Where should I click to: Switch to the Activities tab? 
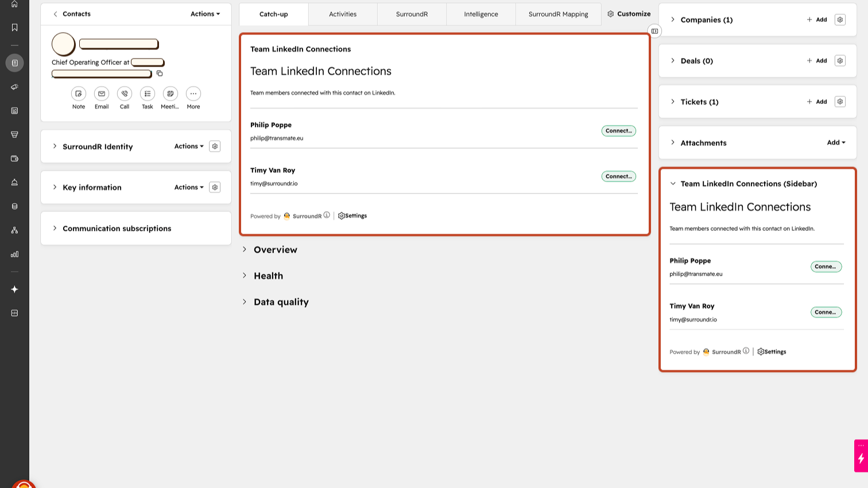(x=343, y=14)
